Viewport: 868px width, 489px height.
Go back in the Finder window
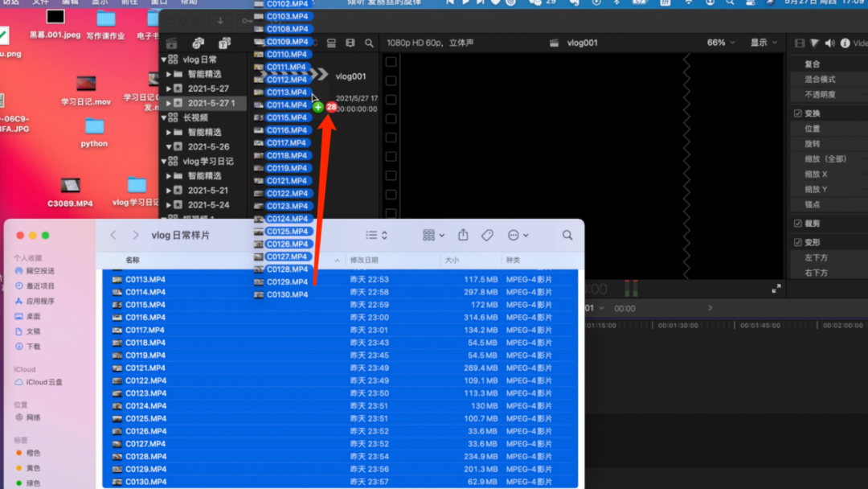pyautogui.click(x=113, y=235)
